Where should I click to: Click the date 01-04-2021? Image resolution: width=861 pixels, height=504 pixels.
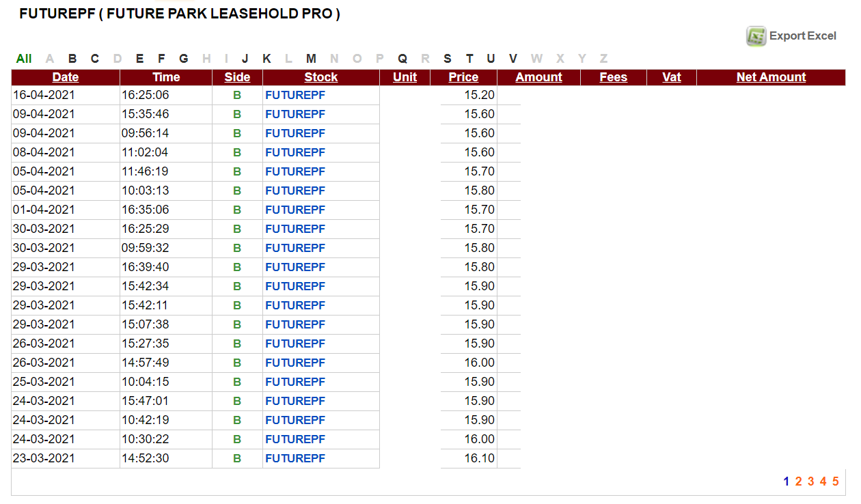[x=44, y=210]
